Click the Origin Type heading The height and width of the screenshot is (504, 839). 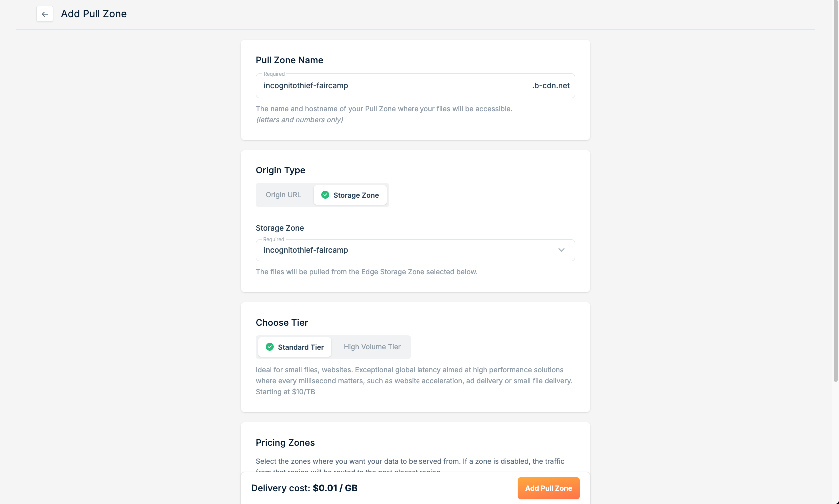[x=280, y=170]
